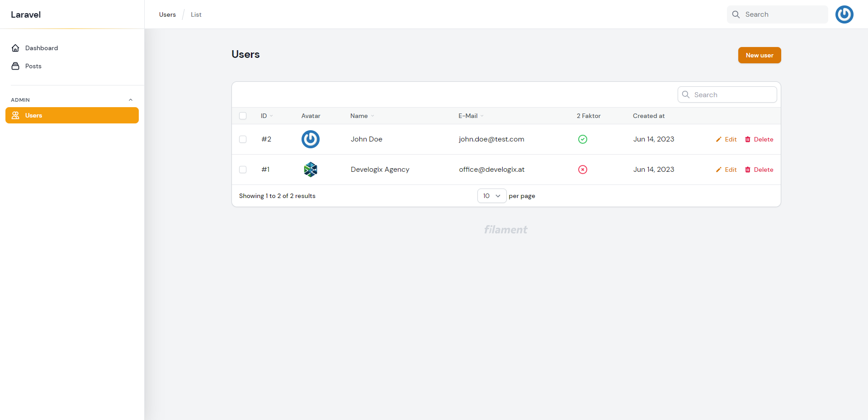This screenshot has height=420, width=868.
Task: Focus the global Search field
Action: coord(778,14)
